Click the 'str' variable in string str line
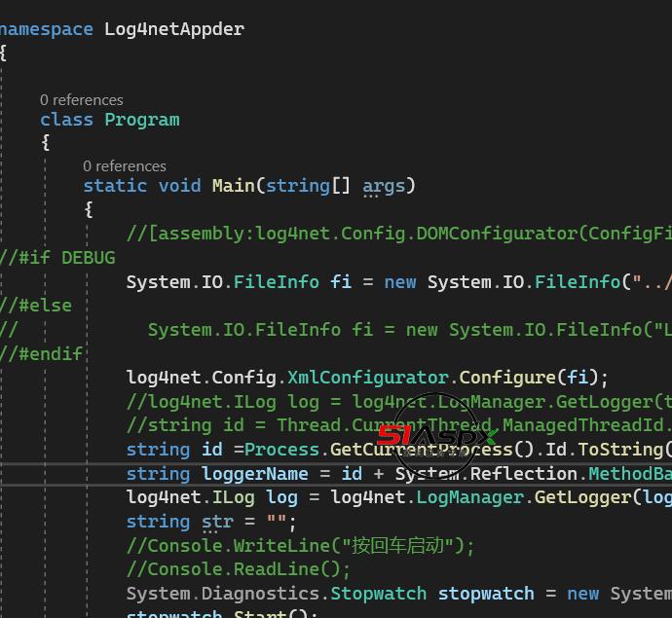The height and width of the screenshot is (618, 672). coord(218,522)
